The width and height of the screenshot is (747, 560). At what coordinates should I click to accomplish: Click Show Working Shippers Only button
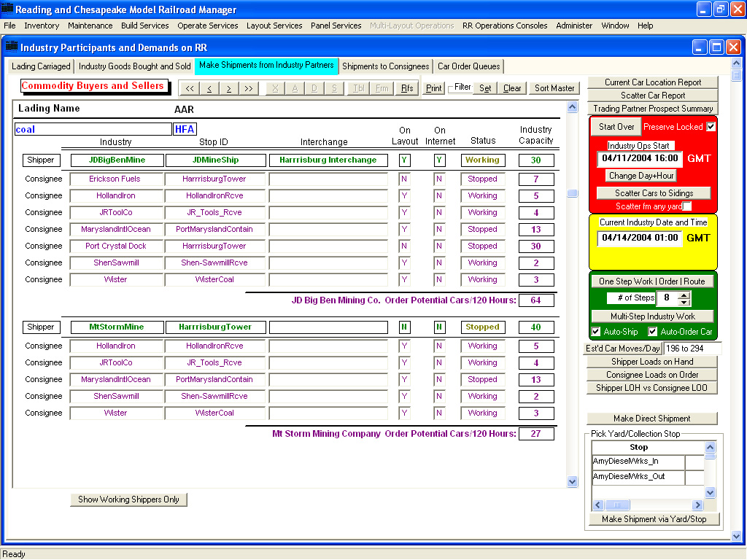tap(128, 499)
